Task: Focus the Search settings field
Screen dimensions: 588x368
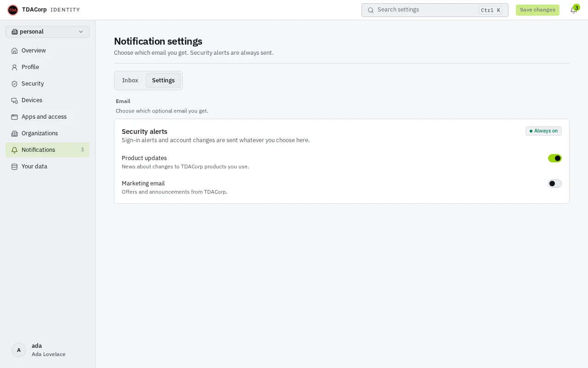Action: point(435,10)
